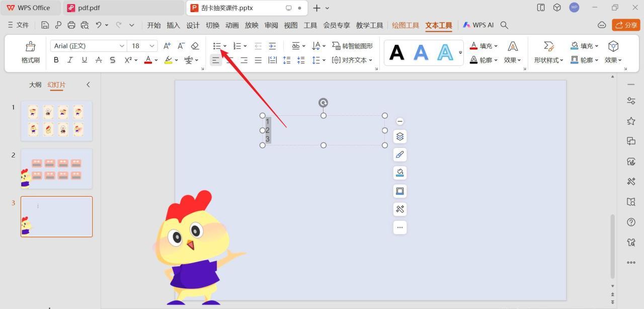
Task: Open Align Text (对齐文本) dropdown
Action: coord(352,60)
